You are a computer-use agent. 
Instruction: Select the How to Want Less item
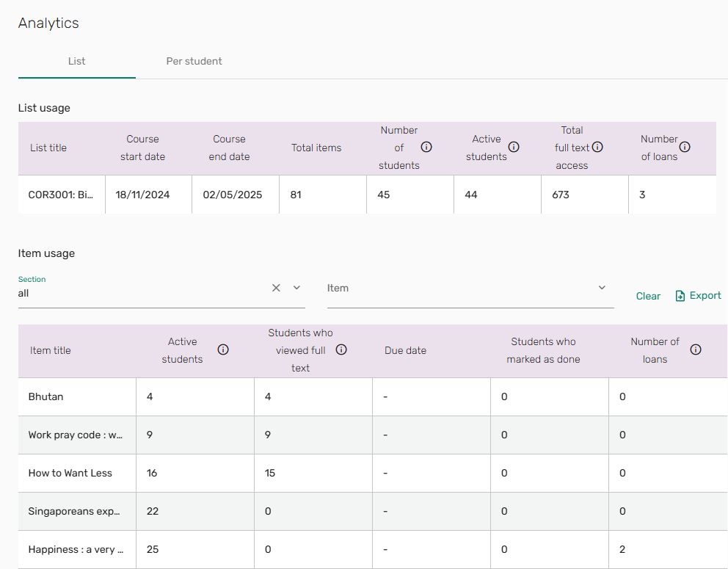pyautogui.click(x=70, y=473)
